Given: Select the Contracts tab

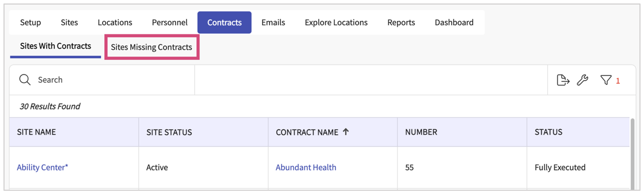Looking at the screenshot, I should (x=224, y=23).
